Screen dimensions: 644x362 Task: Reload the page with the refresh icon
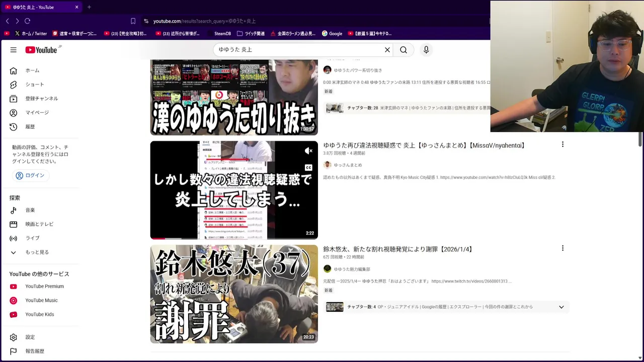coord(28,21)
